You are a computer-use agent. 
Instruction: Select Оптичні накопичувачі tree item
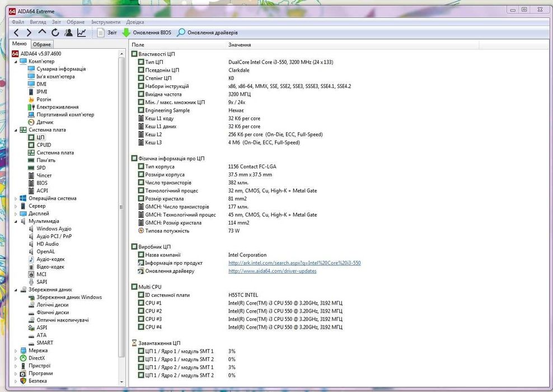point(63,320)
